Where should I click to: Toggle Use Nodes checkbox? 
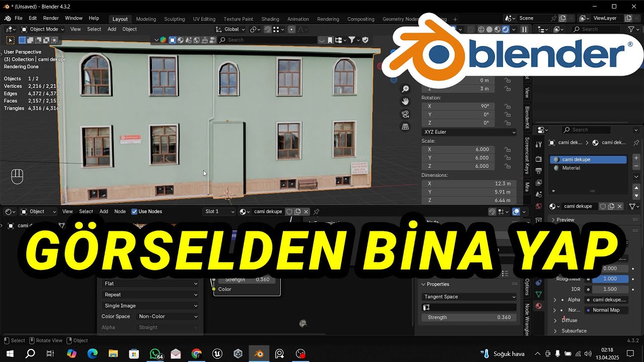click(x=134, y=212)
